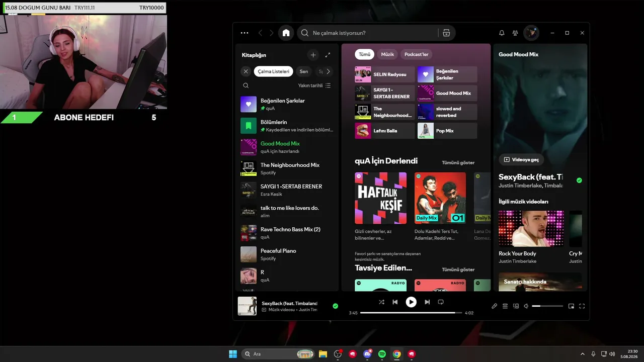This screenshot has height=362, width=644.
Task: Seek on the song progress bar
Action: coord(411,313)
